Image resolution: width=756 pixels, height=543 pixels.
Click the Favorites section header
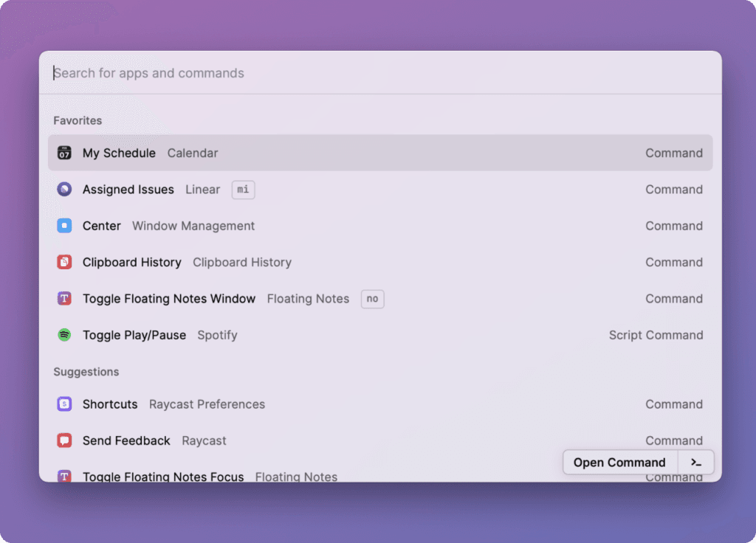click(78, 120)
